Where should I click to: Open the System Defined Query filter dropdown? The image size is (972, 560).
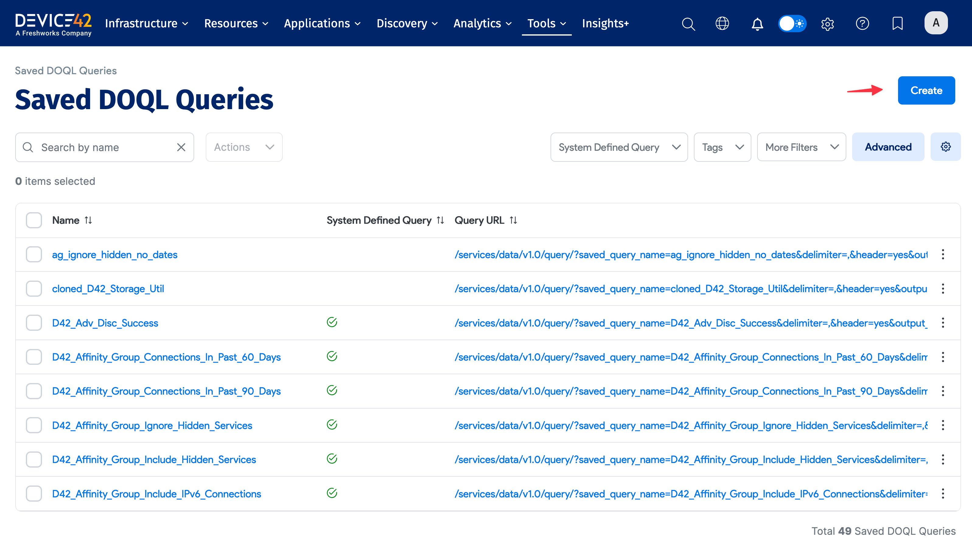click(x=619, y=147)
